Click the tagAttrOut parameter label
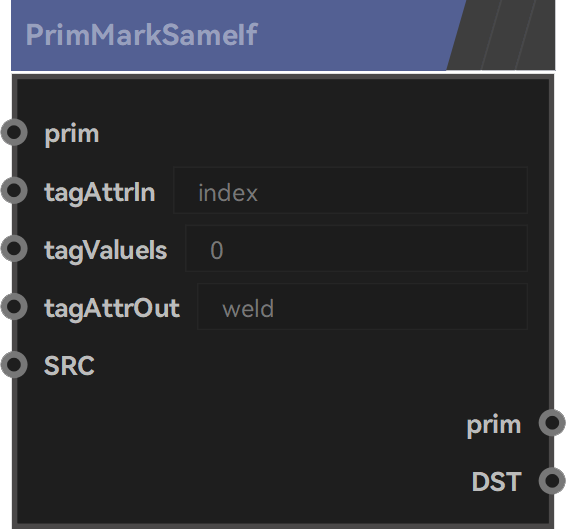566x529 pixels. click(x=112, y=309)
